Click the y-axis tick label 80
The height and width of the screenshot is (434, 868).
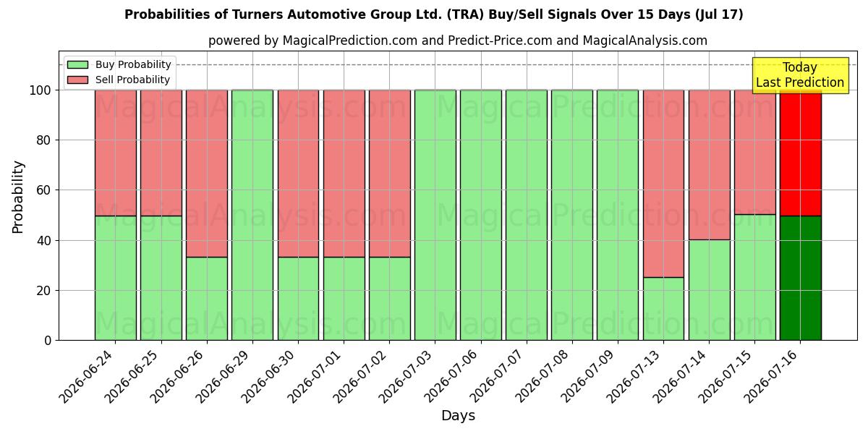click(44, 140)
